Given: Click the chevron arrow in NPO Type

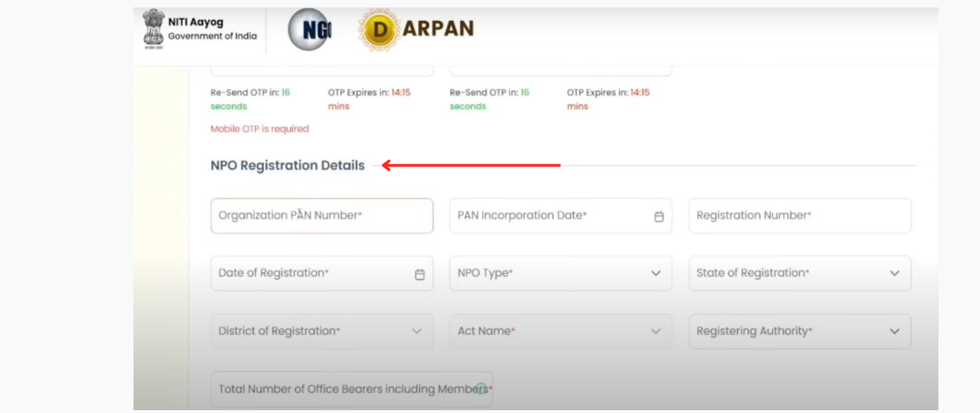Looking at the screenshot, I should (655, 274).
